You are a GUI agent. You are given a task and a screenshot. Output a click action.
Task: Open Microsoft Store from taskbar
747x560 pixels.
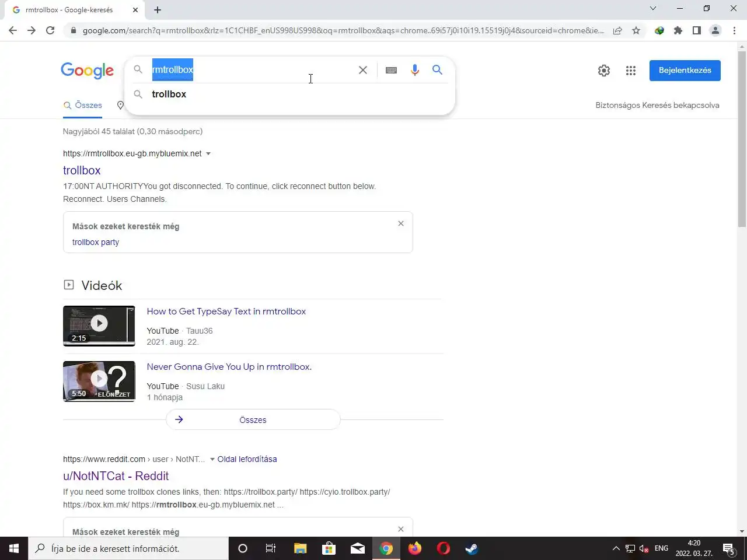tap(329, 548)
